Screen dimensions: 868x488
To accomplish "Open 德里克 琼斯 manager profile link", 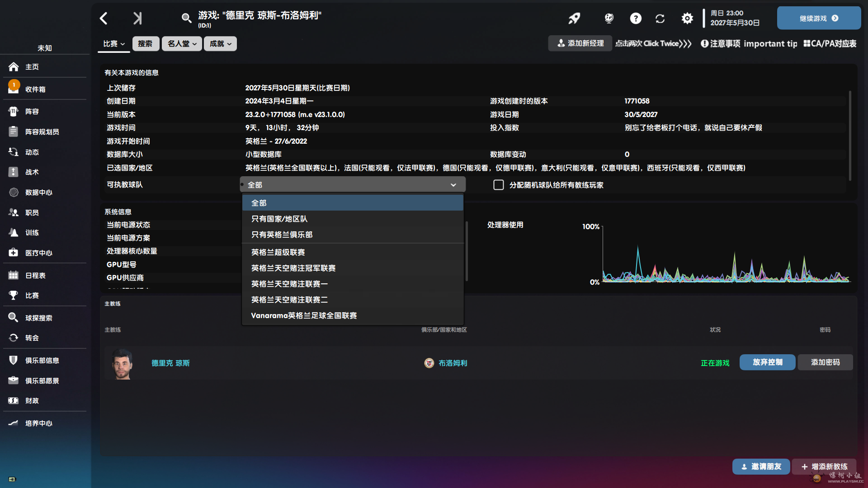I will (x=170, y=363).
